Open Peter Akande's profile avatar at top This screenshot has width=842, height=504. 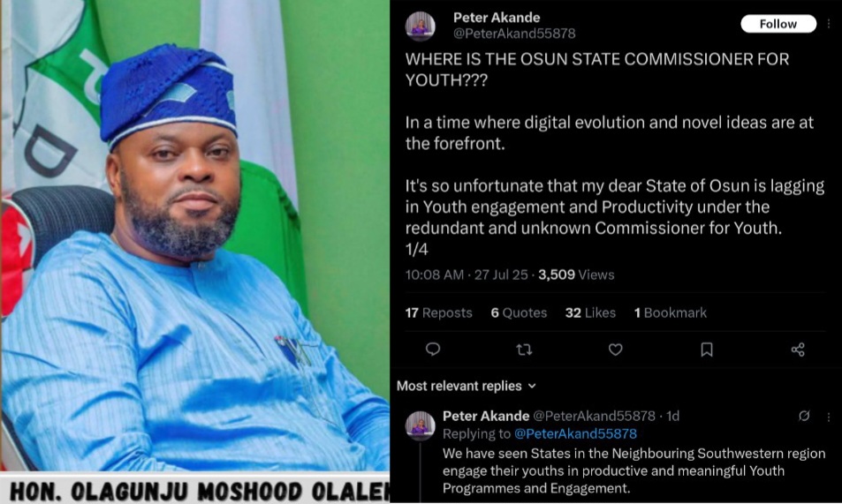pyautogui.click(x=420, y=26)
